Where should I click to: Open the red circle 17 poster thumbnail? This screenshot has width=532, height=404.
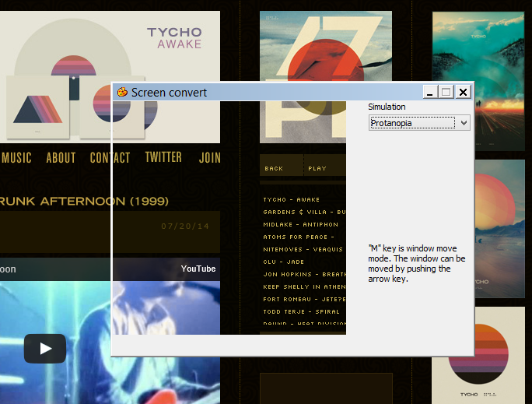[326, 46]
